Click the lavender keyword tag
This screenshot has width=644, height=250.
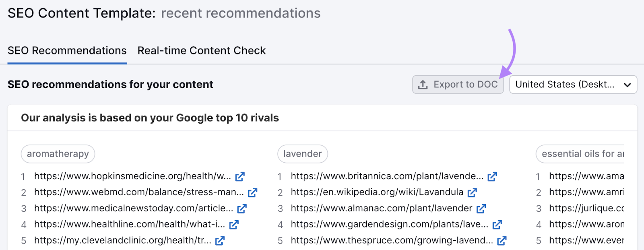coord(302,154)
